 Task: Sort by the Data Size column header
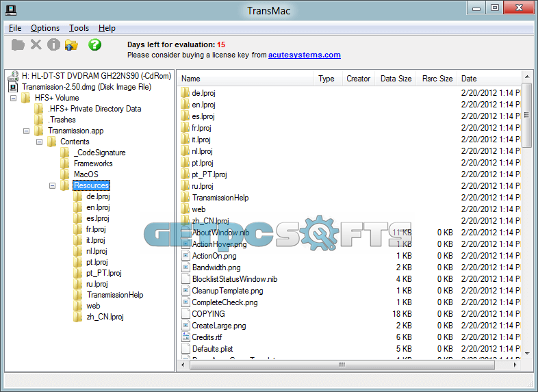396,79
